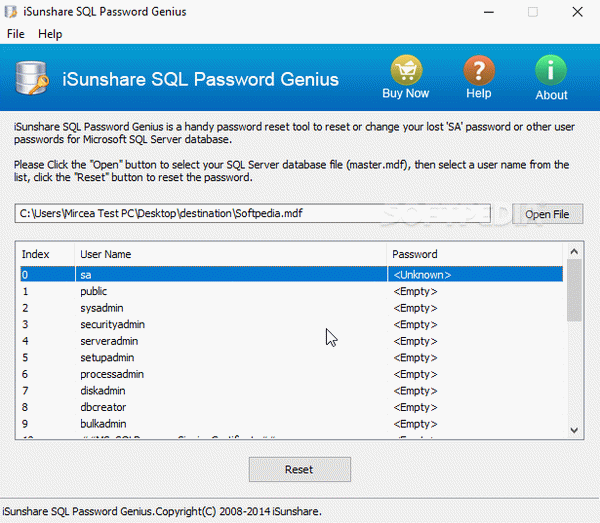This screenshot has width=600, height=523.
Task: Click the Open File button
Action: point(547,214)
